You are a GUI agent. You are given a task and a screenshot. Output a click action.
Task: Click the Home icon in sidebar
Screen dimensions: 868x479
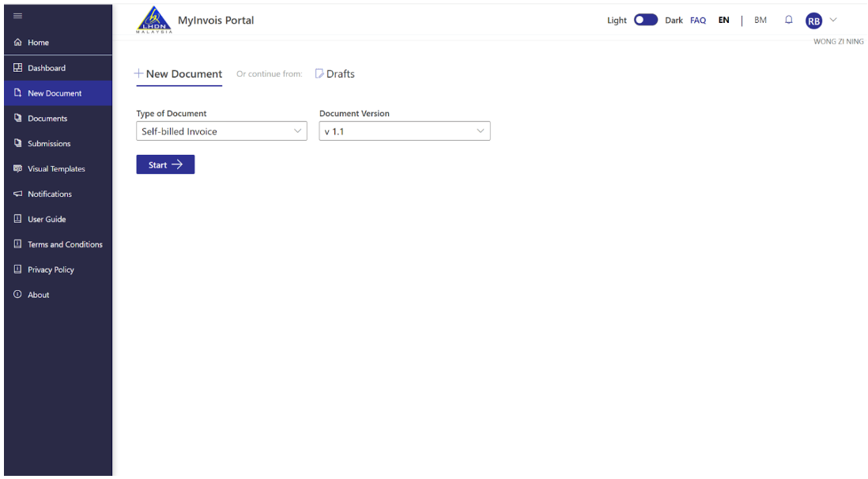[17, 43]
